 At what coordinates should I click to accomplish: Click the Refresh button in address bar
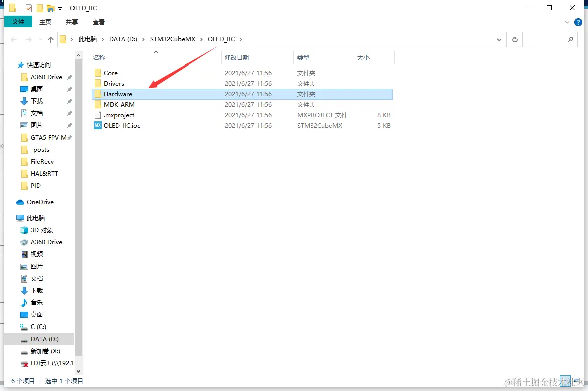click(515, 39)
